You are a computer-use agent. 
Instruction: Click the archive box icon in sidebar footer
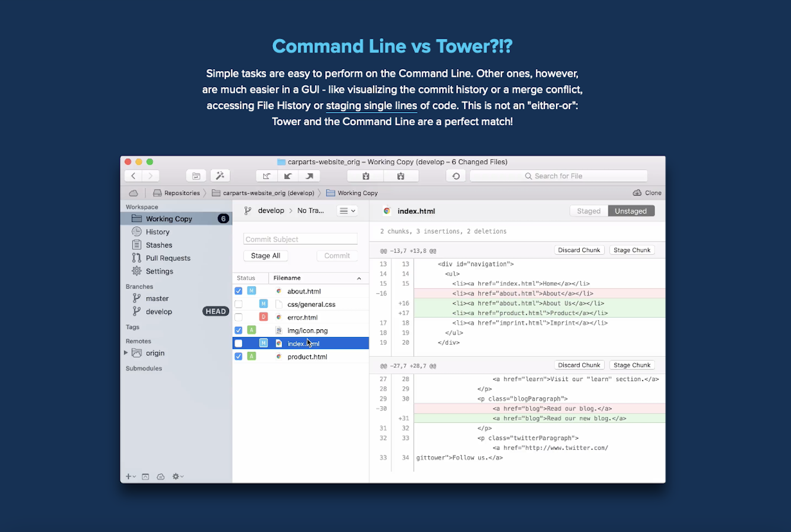pos(146,477)
